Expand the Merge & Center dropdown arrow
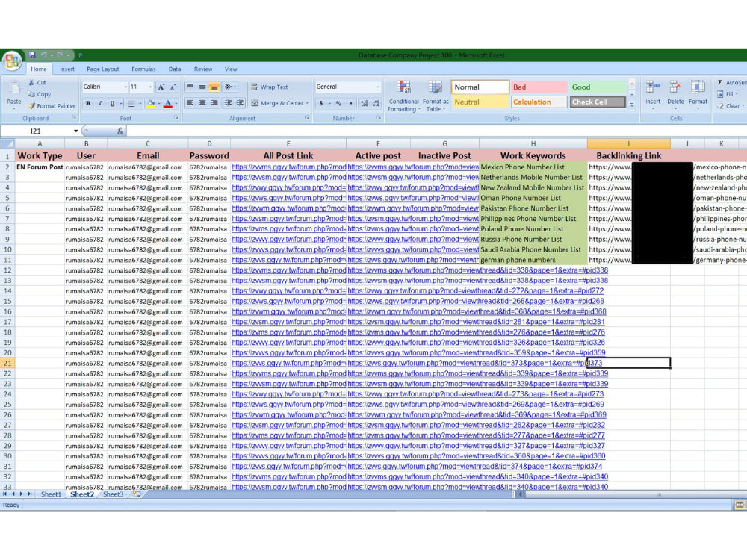The height and width of the screenshot is (560, 747). [x=307, y=103]
